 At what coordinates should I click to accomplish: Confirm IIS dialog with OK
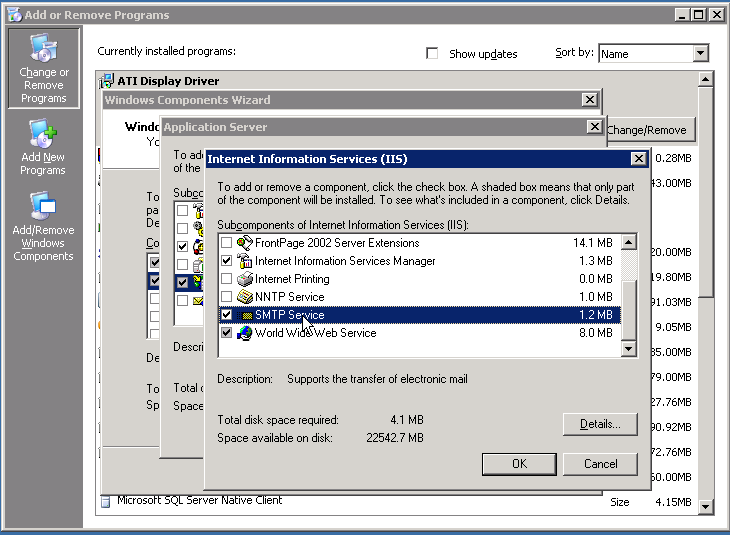coord(520,464)
